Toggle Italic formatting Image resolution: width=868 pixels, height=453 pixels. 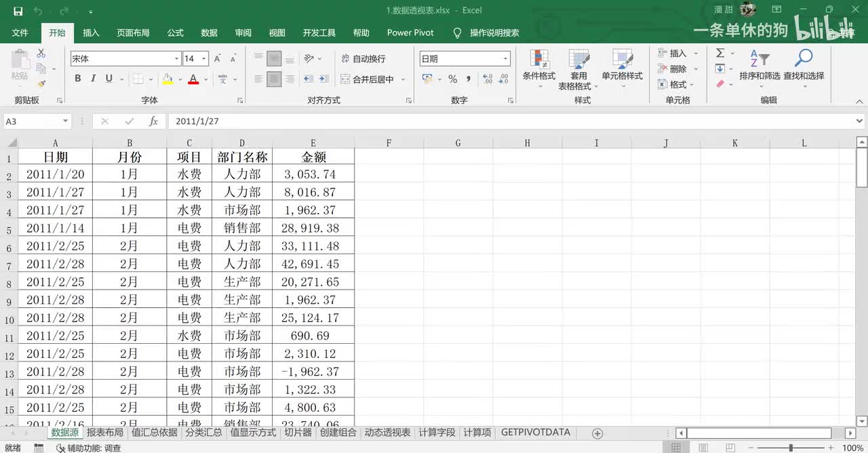(x=94, y=79)
